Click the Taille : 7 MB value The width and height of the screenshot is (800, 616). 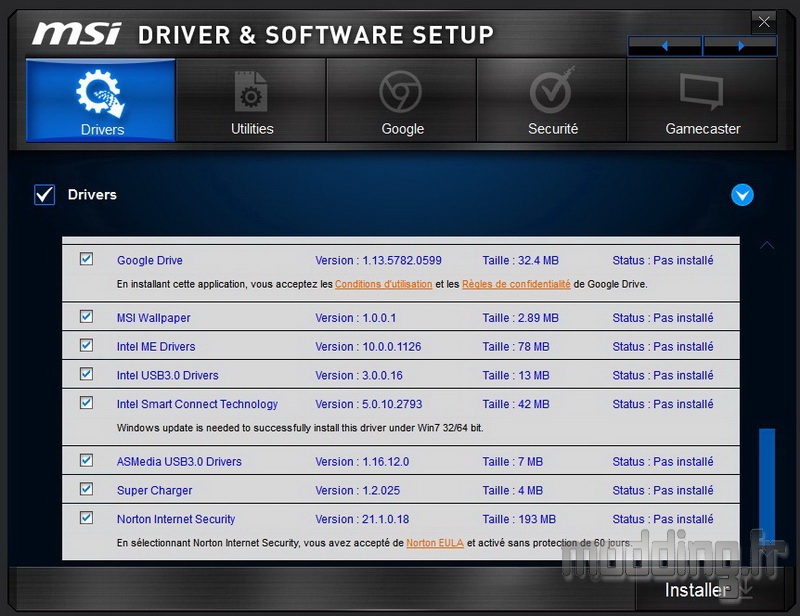[x=513, y=462]
